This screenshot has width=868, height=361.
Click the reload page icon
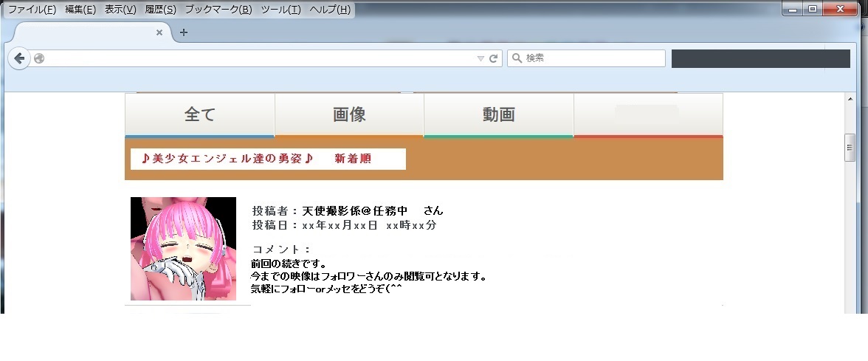click(x=494, y=59)
